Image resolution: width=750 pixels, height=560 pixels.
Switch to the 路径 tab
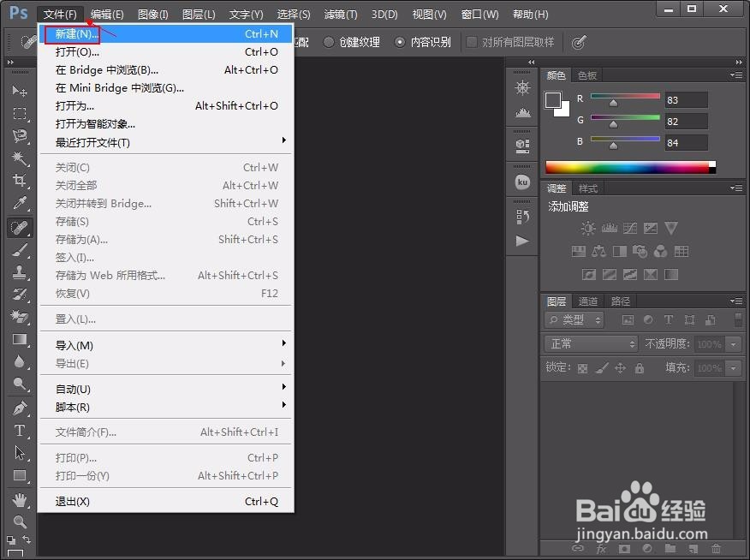[621, 301]
